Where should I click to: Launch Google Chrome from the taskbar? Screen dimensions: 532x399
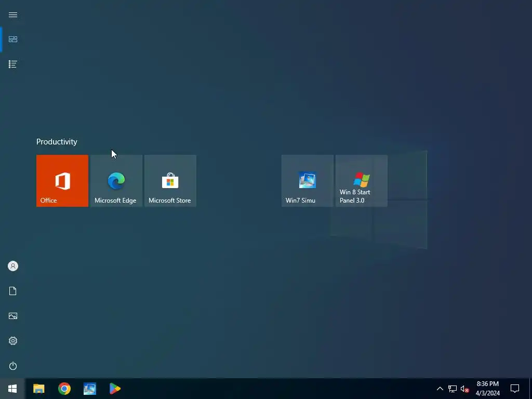click(64, 389)
